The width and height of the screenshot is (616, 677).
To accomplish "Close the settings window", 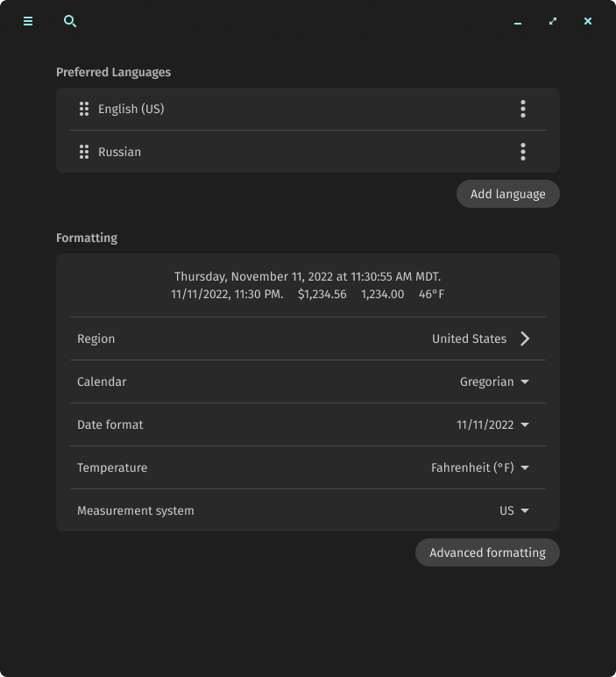I will pyautogui.click(x=588, y=21).
